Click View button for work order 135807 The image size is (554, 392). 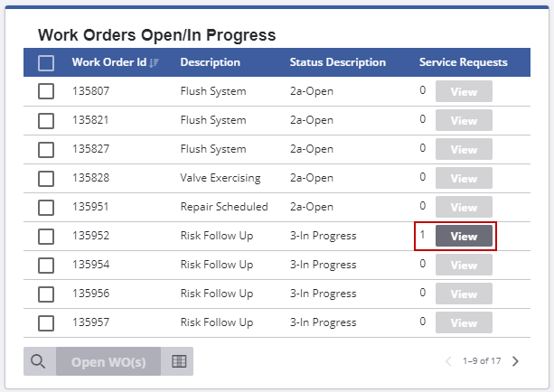coord(464,91)
